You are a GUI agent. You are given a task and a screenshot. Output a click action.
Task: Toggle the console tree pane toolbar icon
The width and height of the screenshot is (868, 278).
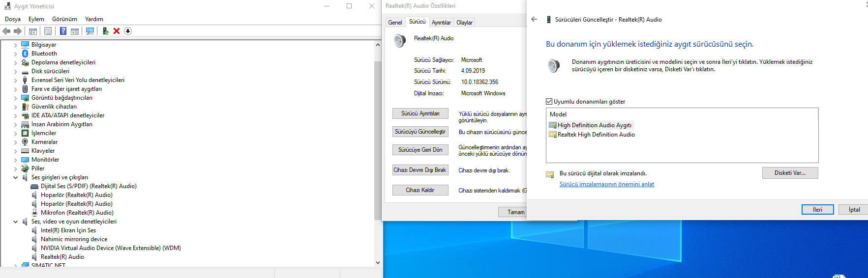tap(33, 31)
